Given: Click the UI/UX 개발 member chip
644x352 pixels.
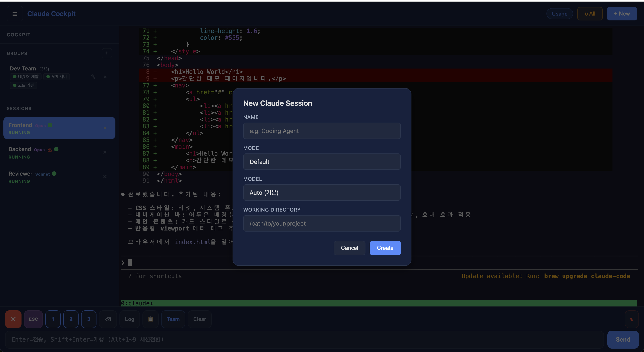Looking at the screenshot, I should (x=26, y=77).
